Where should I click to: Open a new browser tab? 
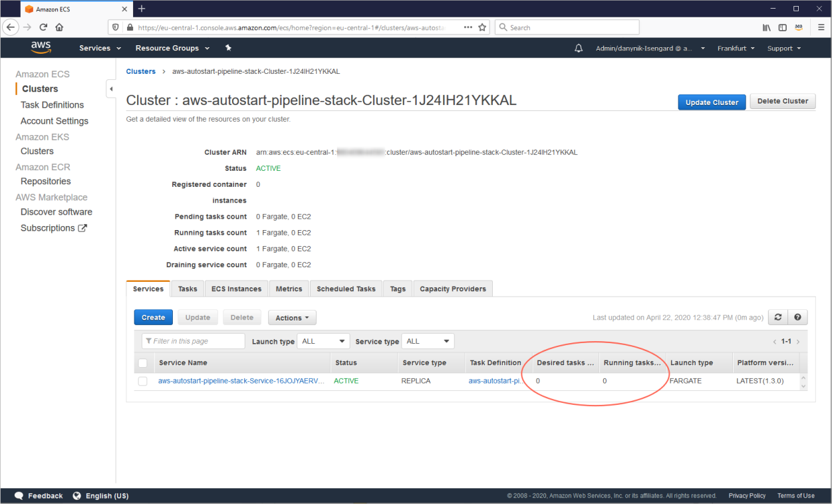point(142,9)
